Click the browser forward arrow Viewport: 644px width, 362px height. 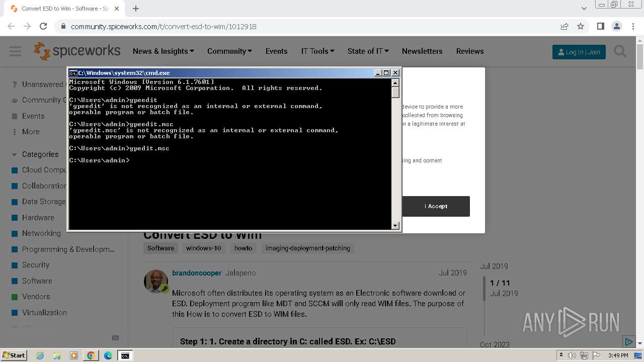coord(27,26)
